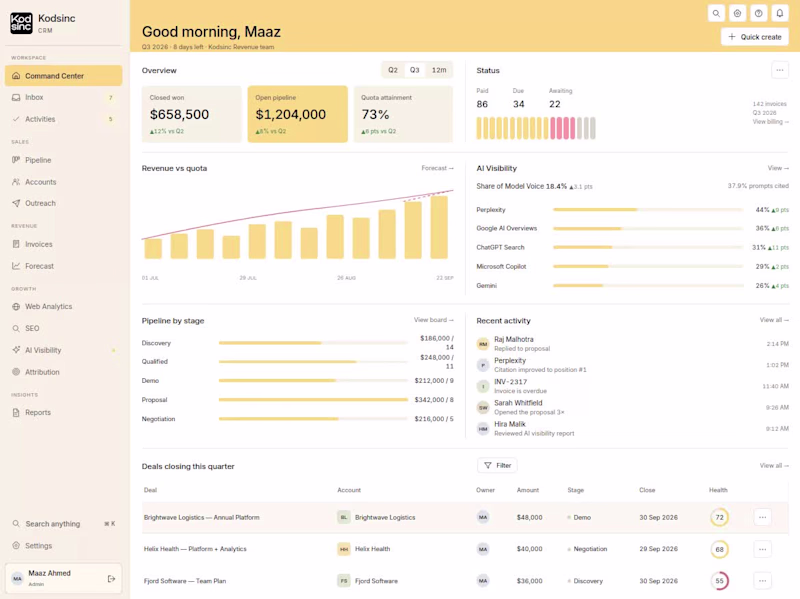Click the Proposal stage progress bar
Viewport: 800px width, 599px height.
click(x=313, y=400)
